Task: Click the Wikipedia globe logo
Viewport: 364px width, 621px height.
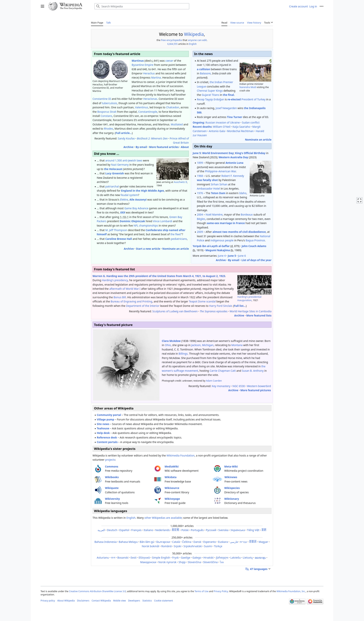Action: pos(53,6)
